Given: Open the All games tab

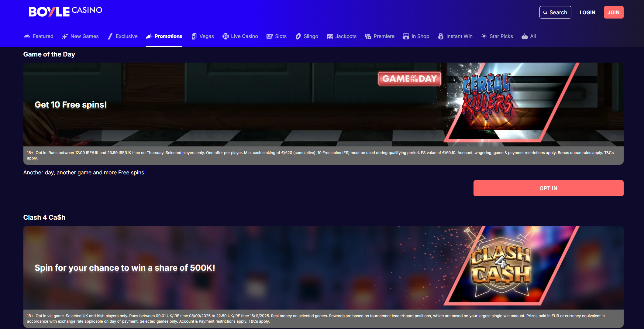Looking at the screenshot, I should tap(529, 36).
